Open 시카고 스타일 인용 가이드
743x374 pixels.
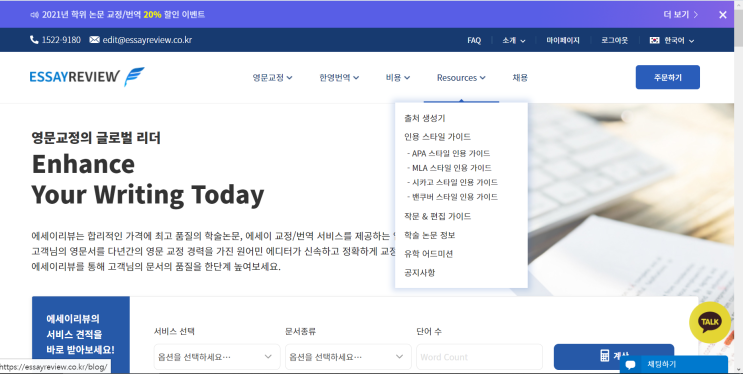pos(452,182)
